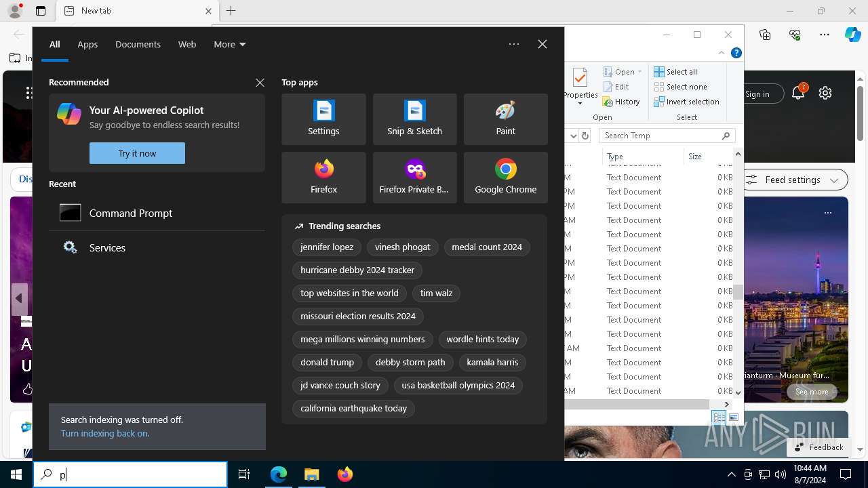The height and width of the screenshot is (488, 868).
Task: Click Invert selection in Explorer ribbon
Action: point(686,102)
